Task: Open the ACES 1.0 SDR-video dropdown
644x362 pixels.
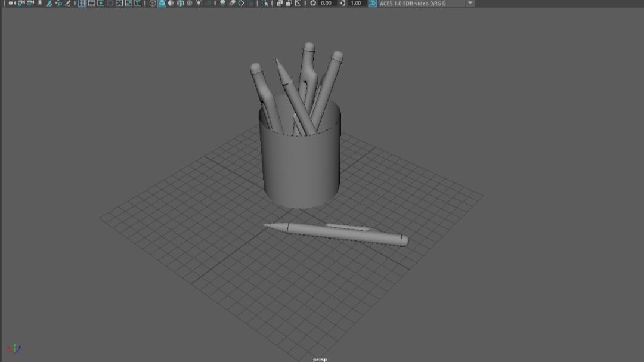Action: tap(423, 4)
